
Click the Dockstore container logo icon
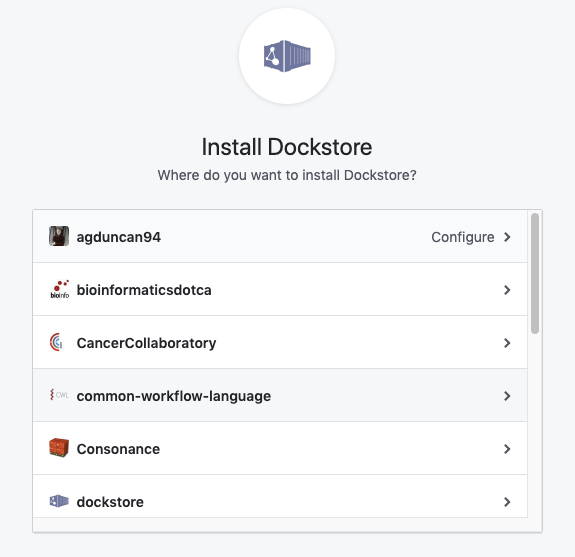point(287,56)
